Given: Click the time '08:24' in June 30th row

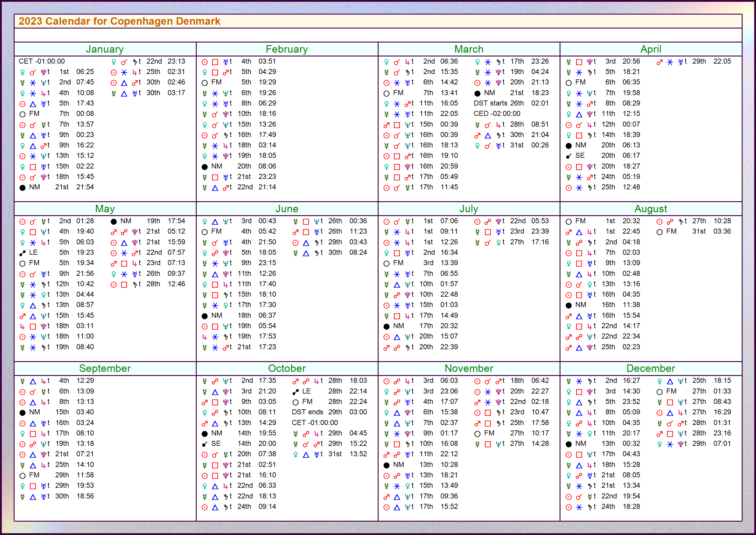Looking at the screenshot, I should 358,252.
